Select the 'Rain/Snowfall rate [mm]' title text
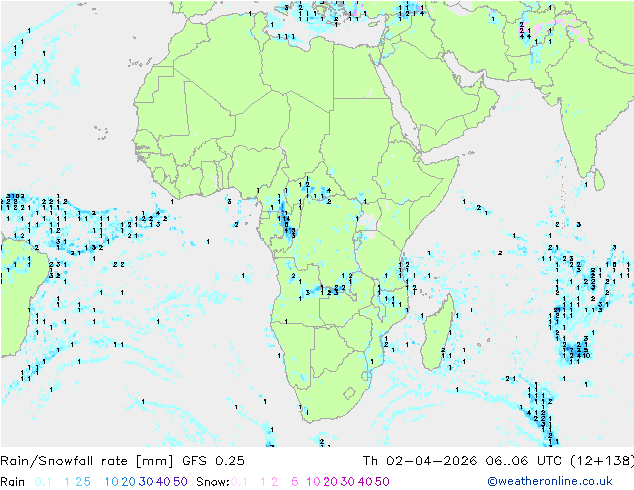634x490 pixels. pyautogui.click(x=87, y=460)
